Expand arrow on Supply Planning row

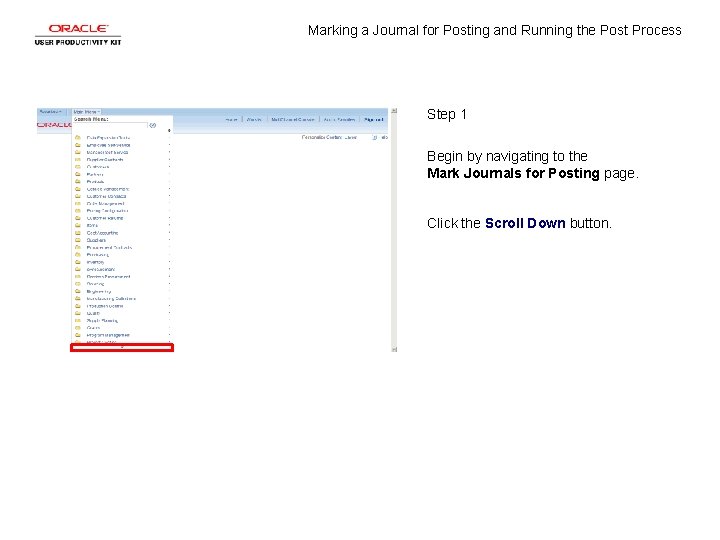(169, 321)
